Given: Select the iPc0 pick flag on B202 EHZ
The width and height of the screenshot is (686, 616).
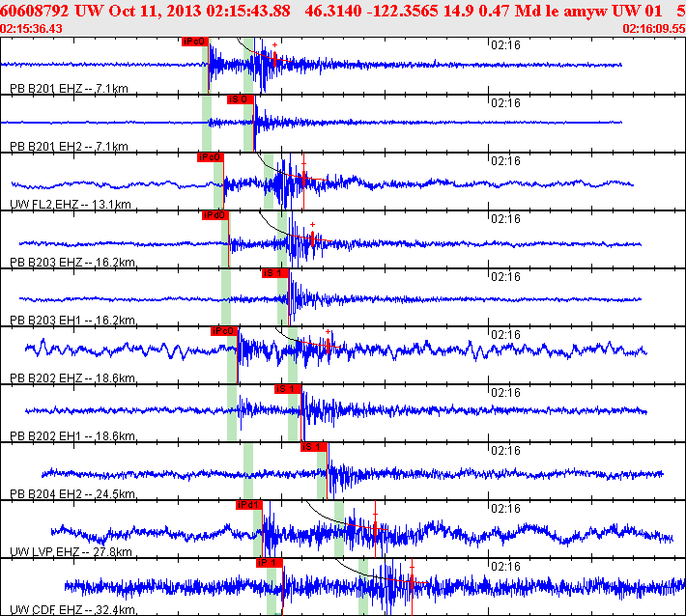Looking at the screenshot, I should point(223,331).
